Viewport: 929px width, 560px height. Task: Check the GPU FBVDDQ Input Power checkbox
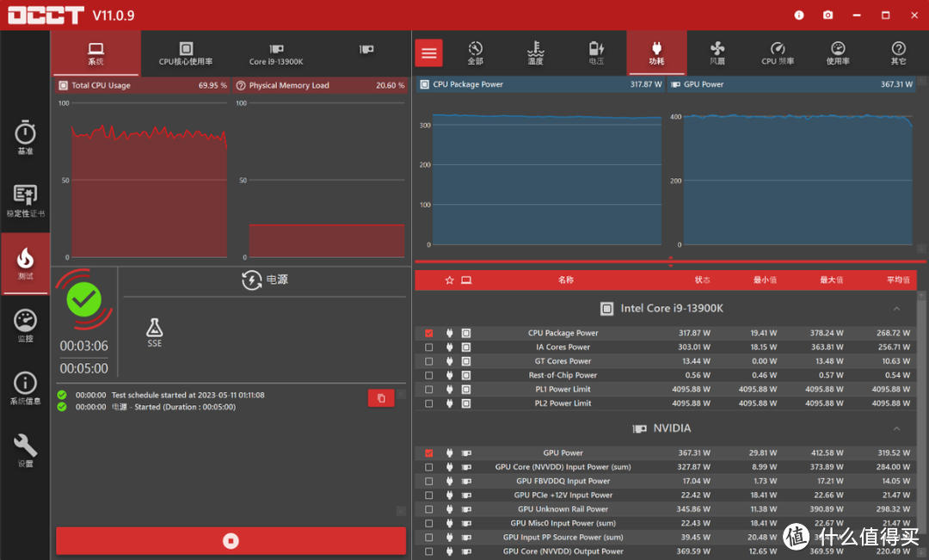(429, 481)
